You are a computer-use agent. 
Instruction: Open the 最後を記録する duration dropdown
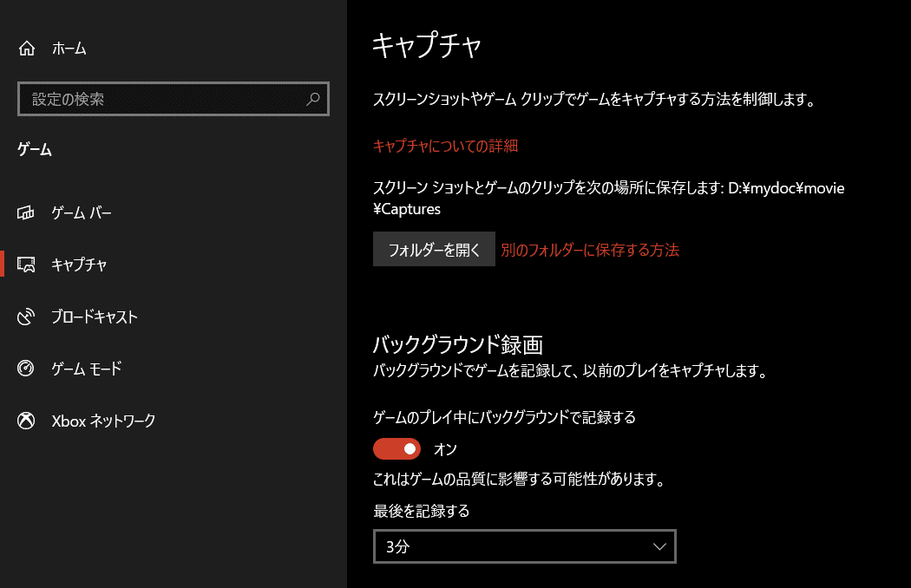(524, 546)
